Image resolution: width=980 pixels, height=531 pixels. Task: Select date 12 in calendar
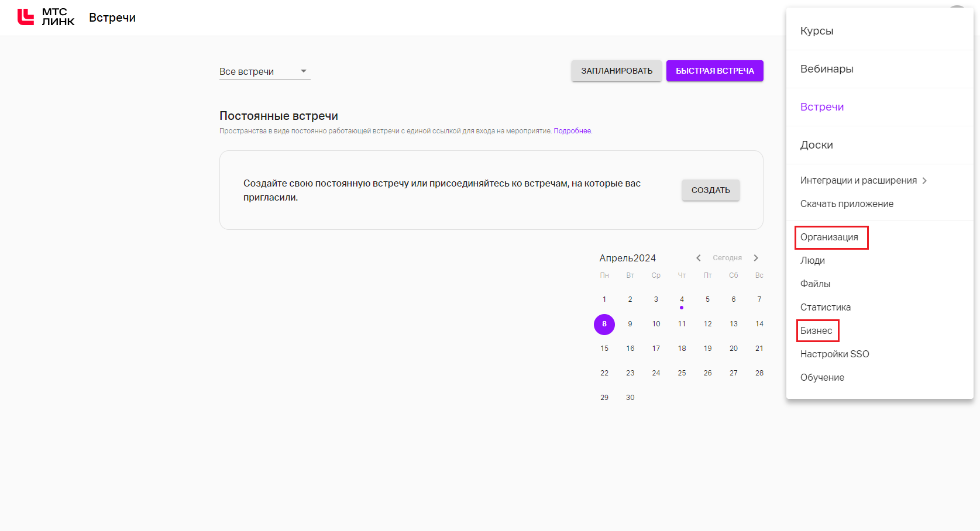[x=707, y=324]
